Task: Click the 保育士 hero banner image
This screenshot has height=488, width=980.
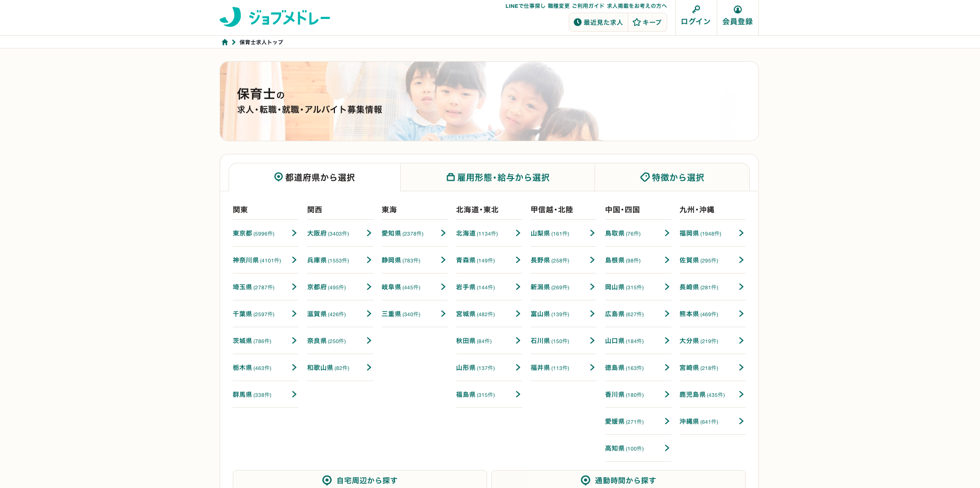Action: pos(489,101)
